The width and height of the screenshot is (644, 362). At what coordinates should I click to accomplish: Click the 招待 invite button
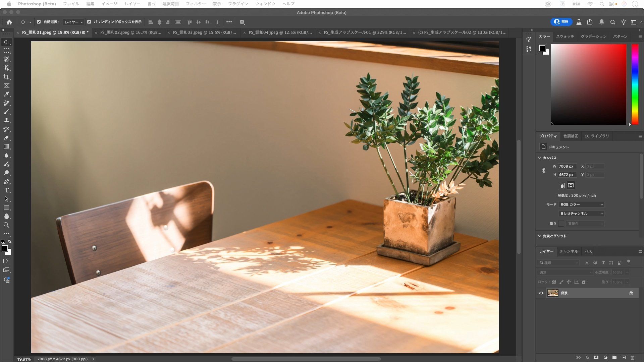pos(561,22)
